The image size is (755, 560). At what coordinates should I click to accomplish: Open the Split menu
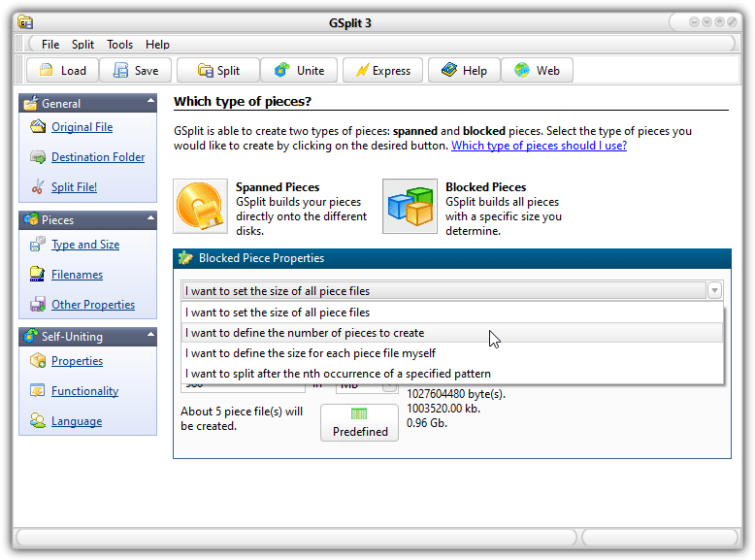82,45
